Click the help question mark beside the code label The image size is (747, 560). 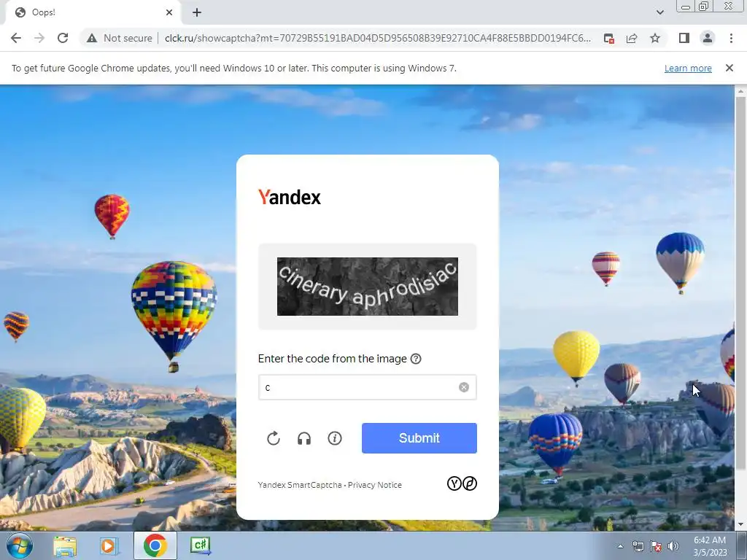[x=416, y=359]
